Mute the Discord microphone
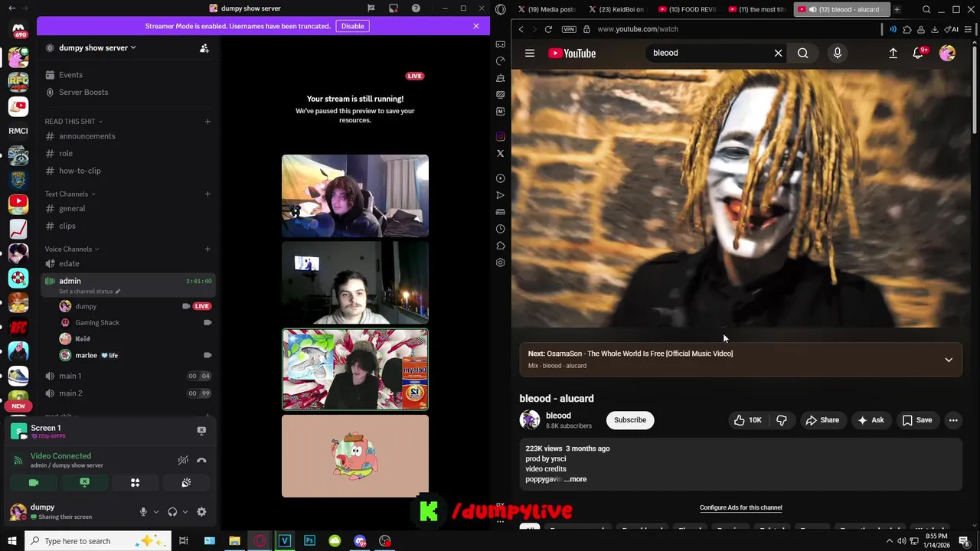The height and width of the screenshot is (551, 980). tap(142, 512)
